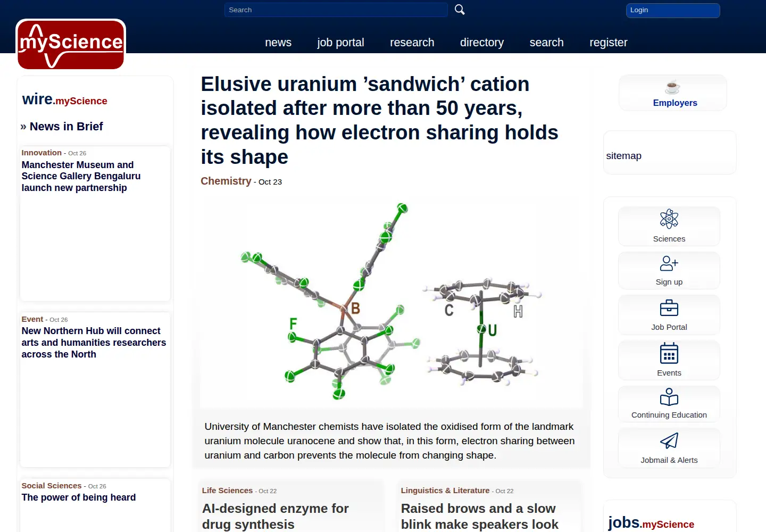Open the jobs.myScience heading link
Viewport: 766px width, 532px height.
click(x=651, y=523)
